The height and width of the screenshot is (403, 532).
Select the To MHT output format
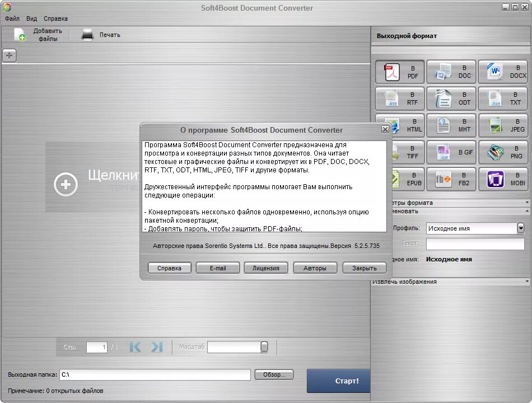(451, 125)
